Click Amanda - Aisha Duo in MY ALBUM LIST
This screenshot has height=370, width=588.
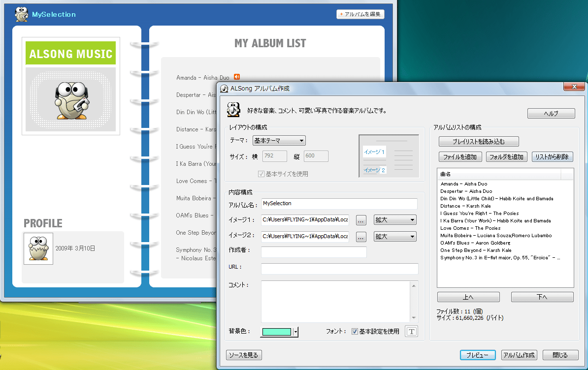(203, 78)
